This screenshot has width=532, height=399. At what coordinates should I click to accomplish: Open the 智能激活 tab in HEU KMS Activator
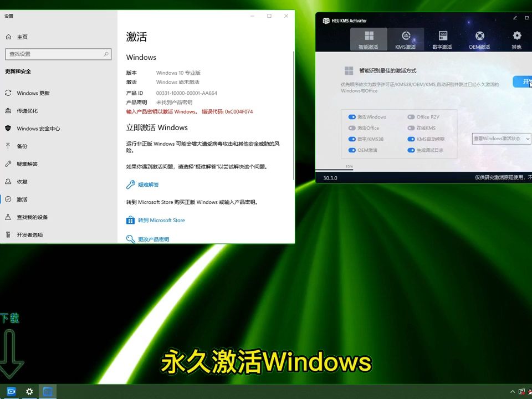(369, 39)
